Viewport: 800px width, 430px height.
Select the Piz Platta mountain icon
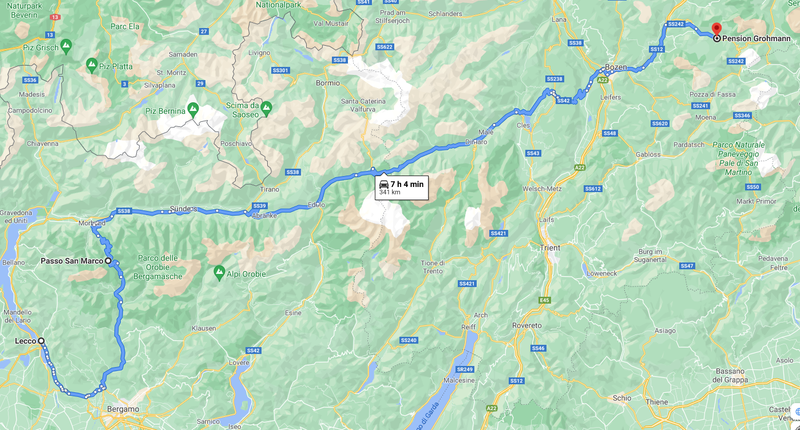(92, 65)
